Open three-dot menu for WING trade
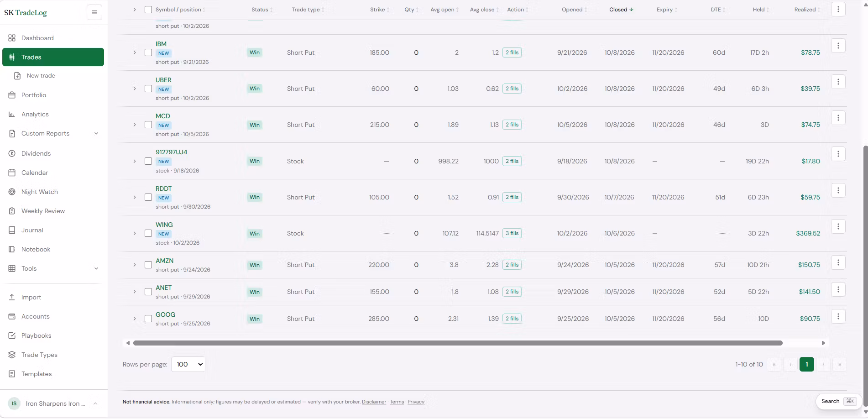Screen dimensions: 868x419 pyautogui.click(x=838, y=226)
